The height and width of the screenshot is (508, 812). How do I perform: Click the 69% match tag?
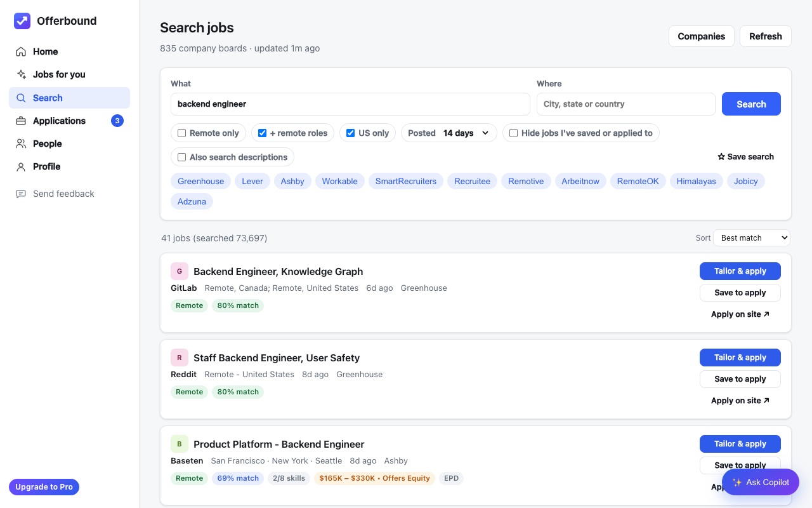coord(238,478)
